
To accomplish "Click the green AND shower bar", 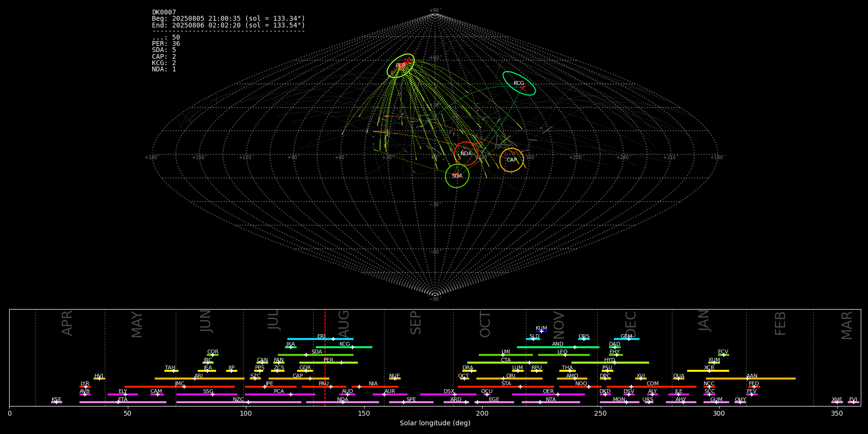I will (x=558, y=347).
